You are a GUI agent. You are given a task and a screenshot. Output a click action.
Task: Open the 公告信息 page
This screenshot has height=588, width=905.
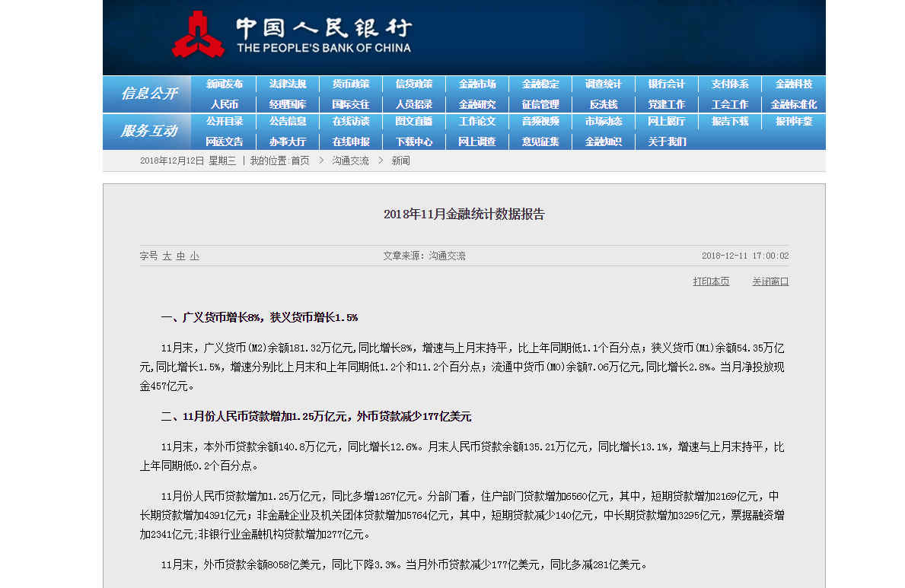tap(288, 122)
